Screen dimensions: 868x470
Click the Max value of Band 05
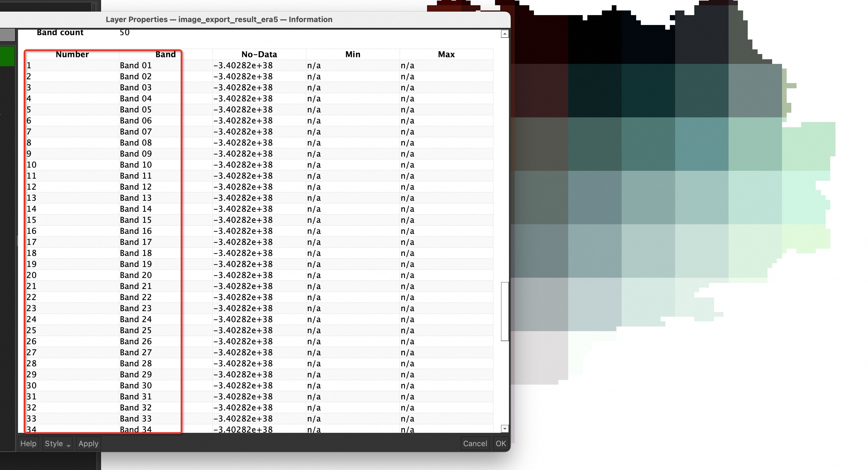coord(407,110)
